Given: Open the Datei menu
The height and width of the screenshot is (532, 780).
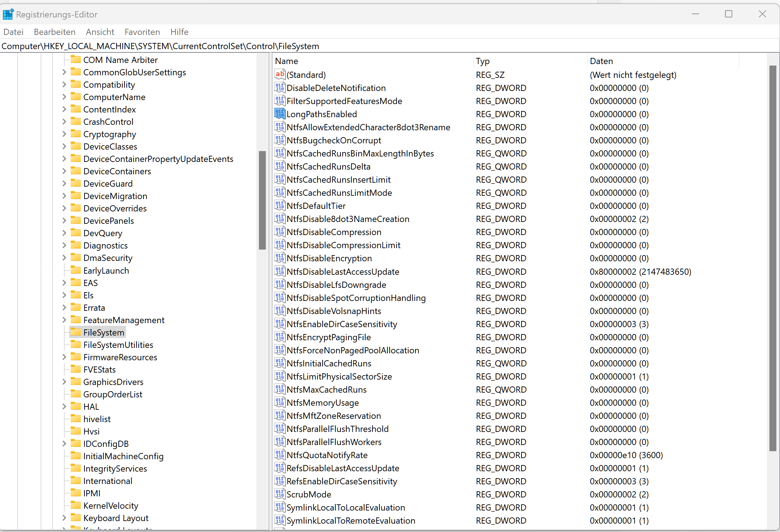Looking at the screenshot, I should [13, 32].
